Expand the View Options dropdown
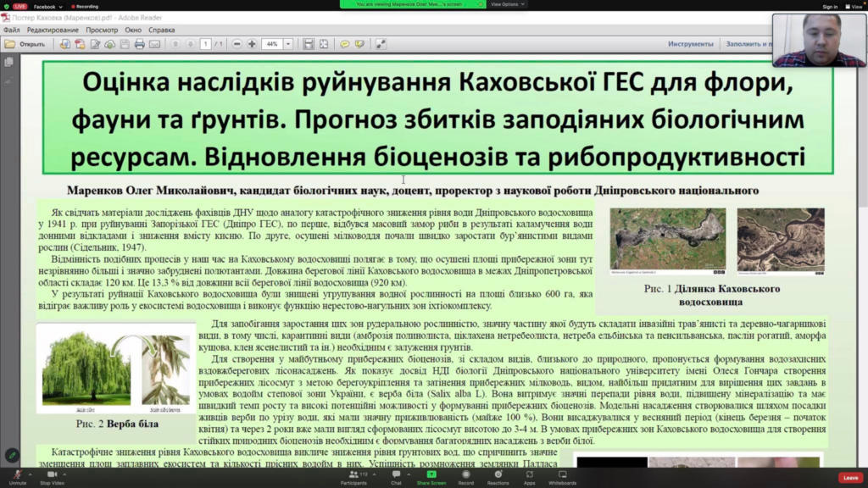The height and width of the screenshot is (488, 868). pos(507,4)
